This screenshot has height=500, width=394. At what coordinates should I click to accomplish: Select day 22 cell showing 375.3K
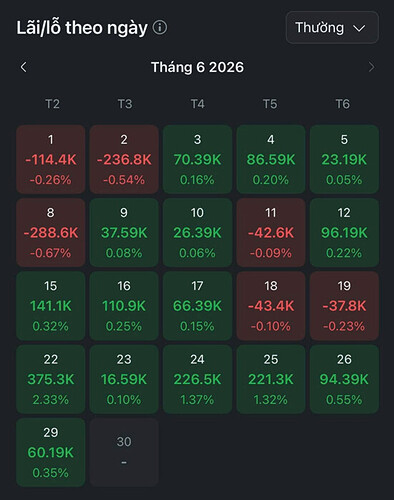click(x=51, y=379)
